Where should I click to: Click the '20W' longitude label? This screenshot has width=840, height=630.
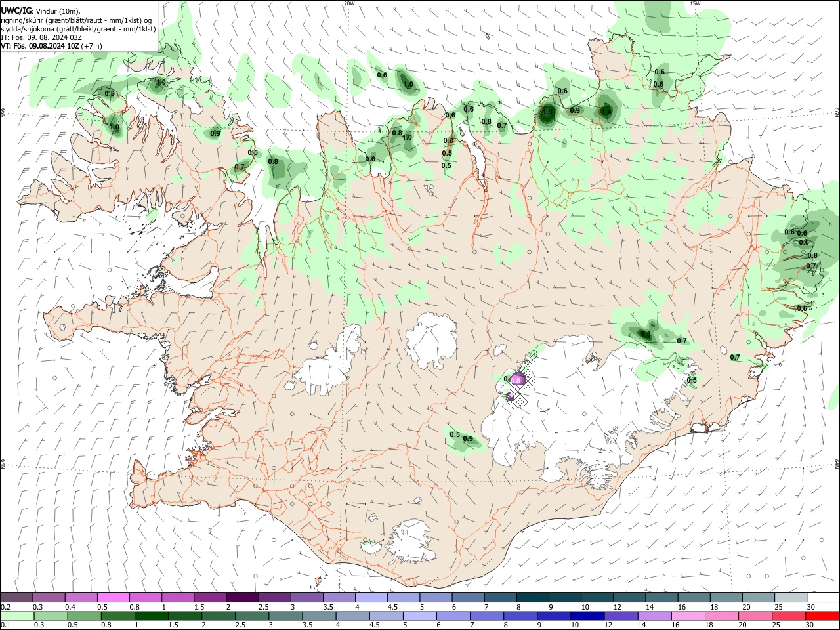pyautogui.click(x=349, y=3)
